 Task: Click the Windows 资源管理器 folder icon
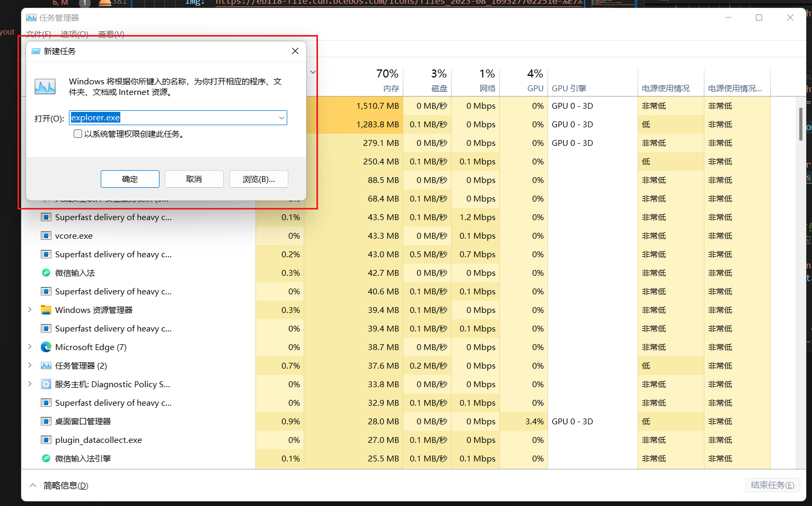46,310
